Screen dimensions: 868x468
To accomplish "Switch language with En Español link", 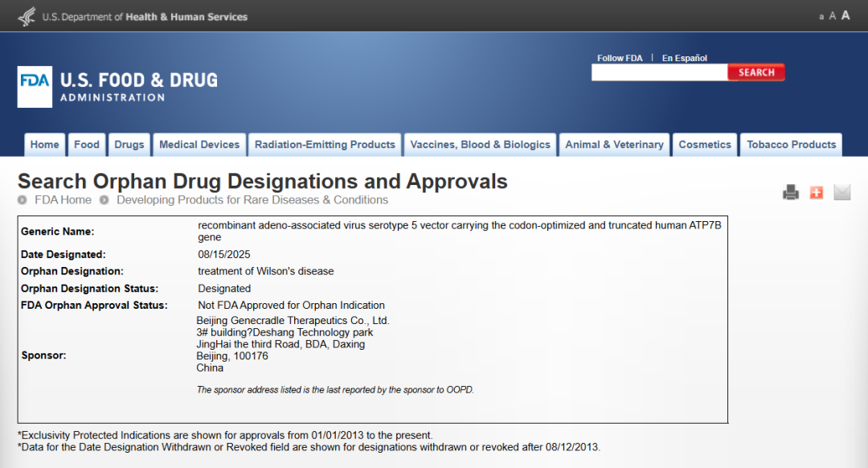I will 684,58.
